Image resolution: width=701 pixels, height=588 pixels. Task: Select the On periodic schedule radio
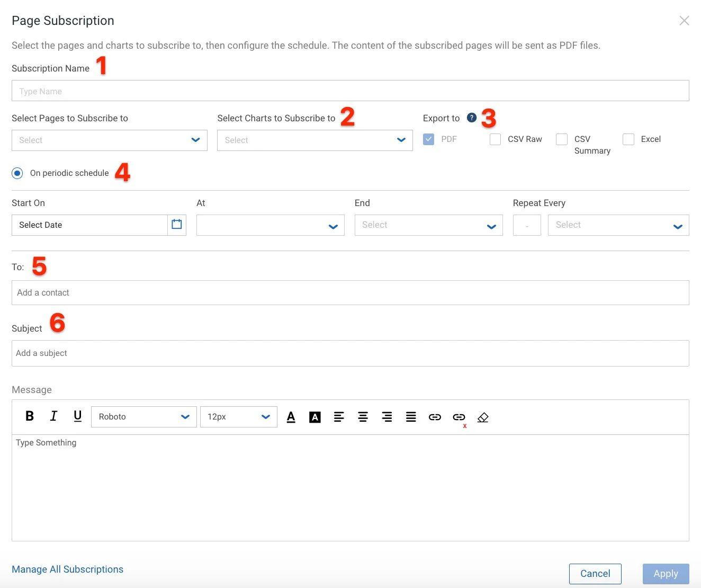pyautogui.click(x=17, y=173)
